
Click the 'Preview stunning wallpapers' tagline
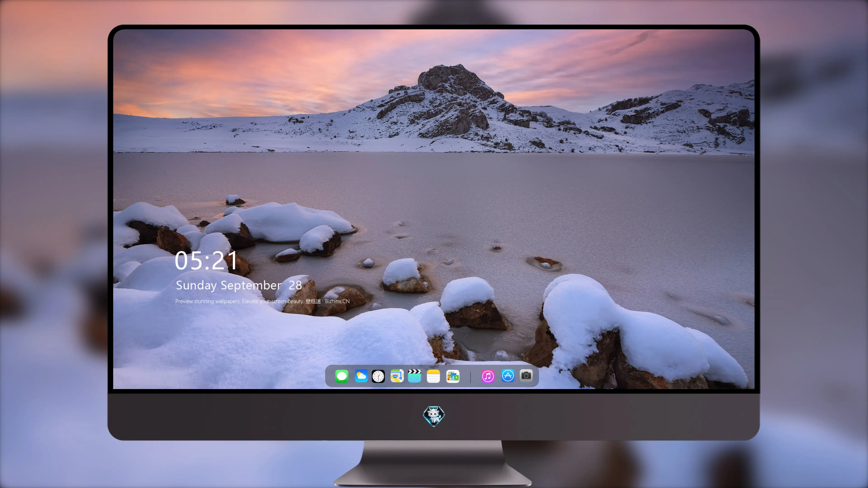262,301
